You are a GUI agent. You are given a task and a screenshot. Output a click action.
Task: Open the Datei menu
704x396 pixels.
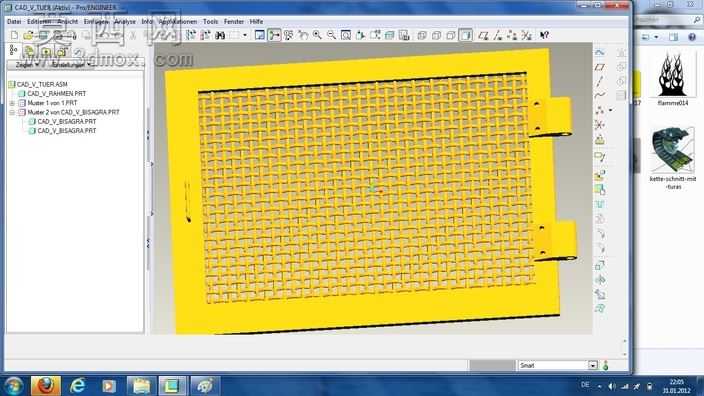coord(14,22)
